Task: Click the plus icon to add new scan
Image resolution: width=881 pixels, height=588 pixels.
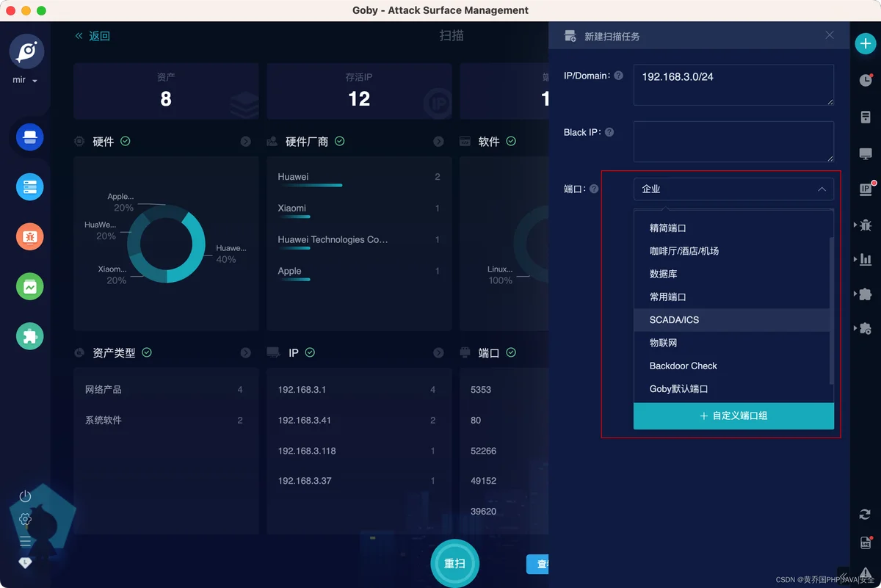Action: click(866, 43)
